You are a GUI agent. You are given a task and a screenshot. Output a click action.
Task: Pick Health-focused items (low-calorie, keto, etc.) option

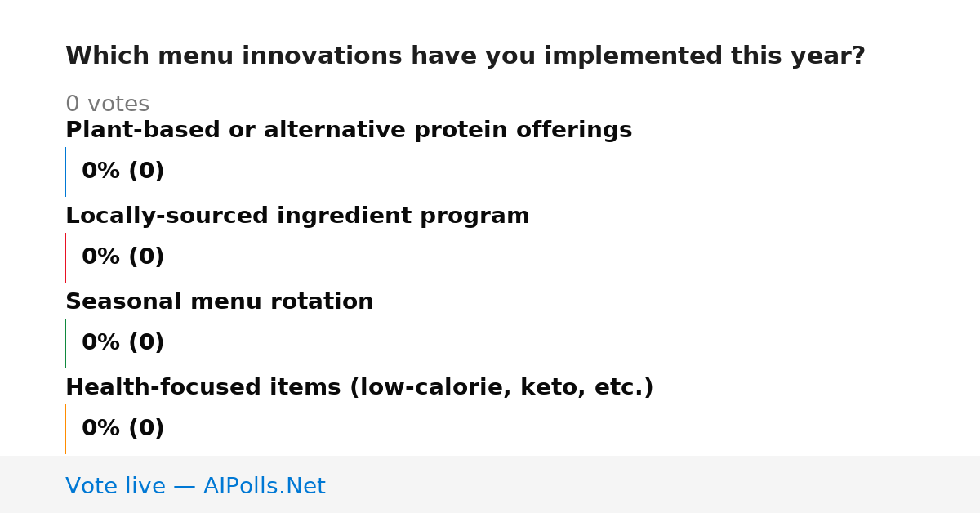[x=359, y=387]
